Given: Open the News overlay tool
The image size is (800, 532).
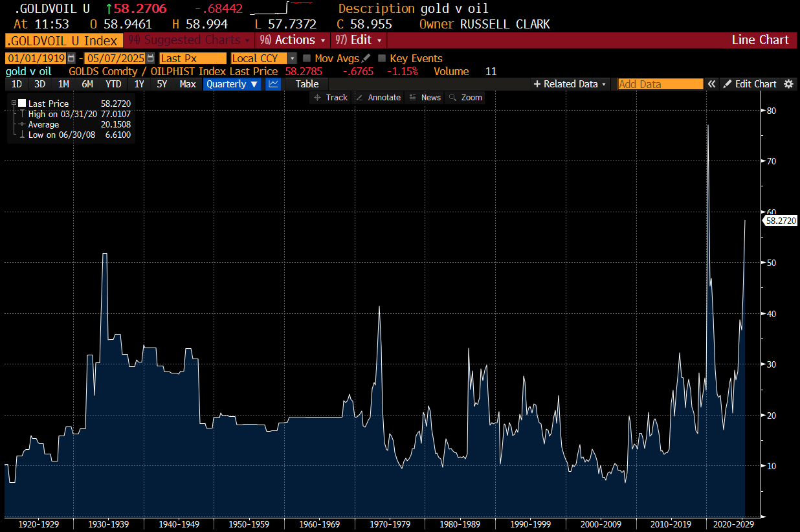Looking at the screenshot, I should [425, 97].
